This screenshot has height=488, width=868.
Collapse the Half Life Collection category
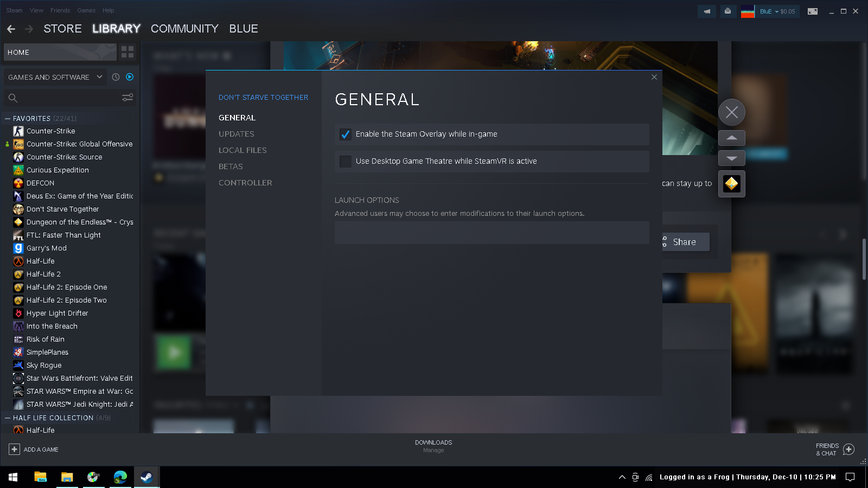pos(8,418)
